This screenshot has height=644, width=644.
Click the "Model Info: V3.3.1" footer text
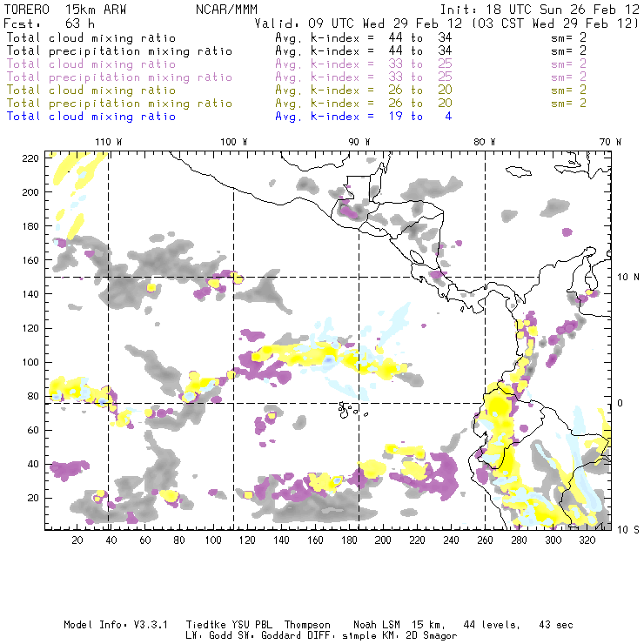pyautogui.click(x=116, y=625)
